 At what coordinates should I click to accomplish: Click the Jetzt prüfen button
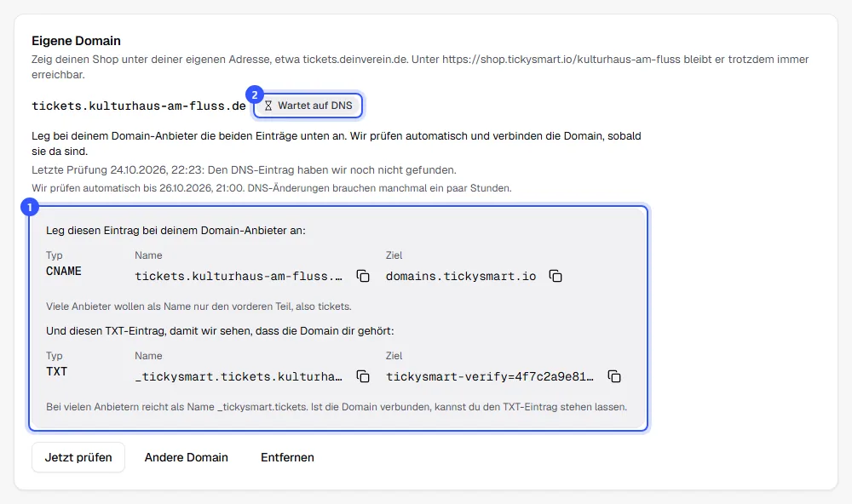tap(78, 457)
